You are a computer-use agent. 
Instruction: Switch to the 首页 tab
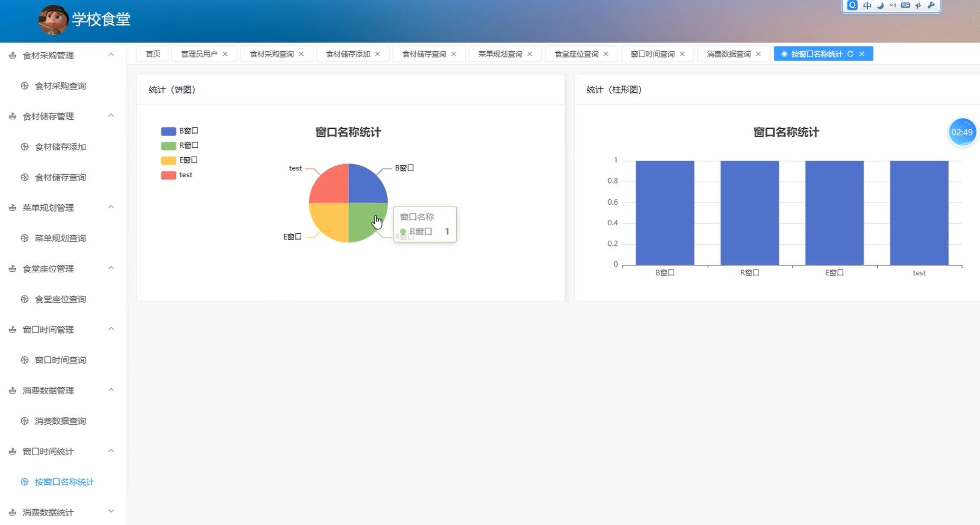(152, 53)
